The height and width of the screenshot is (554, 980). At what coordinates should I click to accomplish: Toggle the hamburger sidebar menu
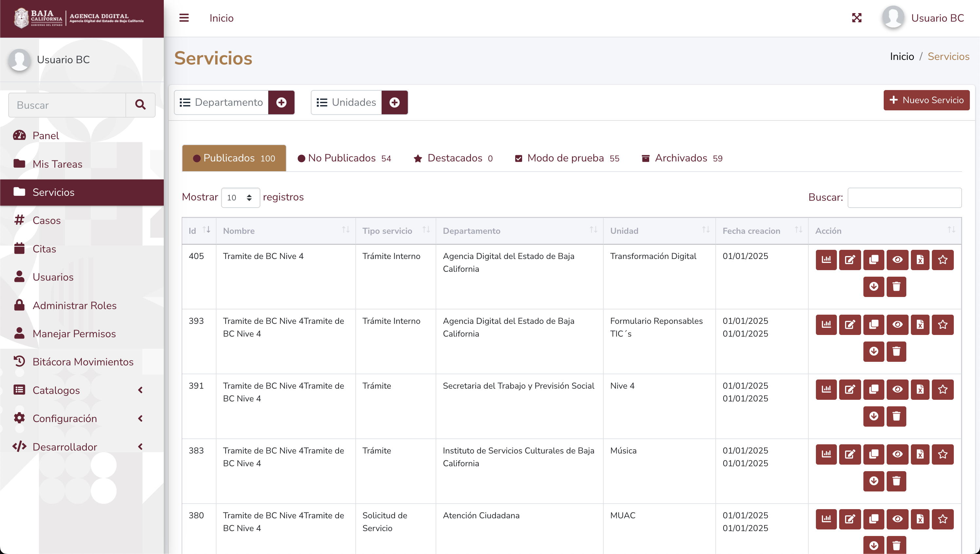point(184,18)
